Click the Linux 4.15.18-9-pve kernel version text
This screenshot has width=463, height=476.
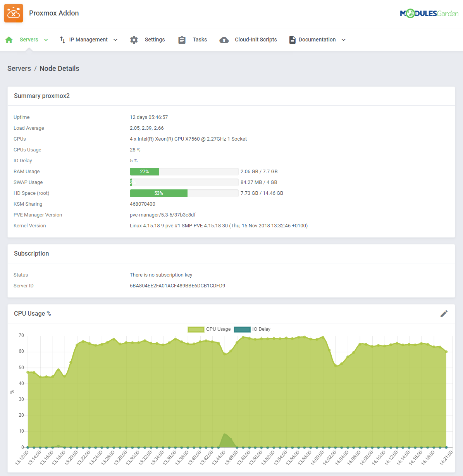click(x=219, y=226)
